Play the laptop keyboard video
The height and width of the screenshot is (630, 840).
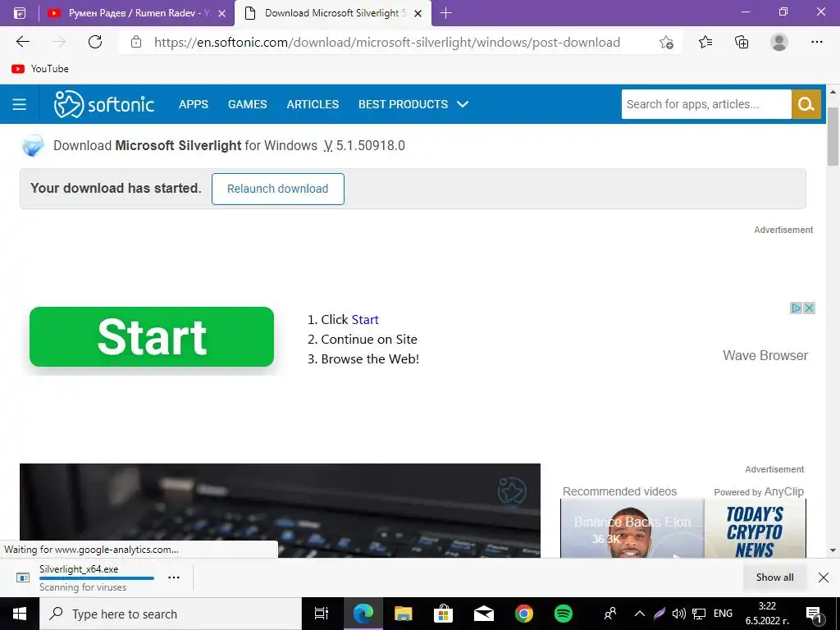[x=280, y=510]
